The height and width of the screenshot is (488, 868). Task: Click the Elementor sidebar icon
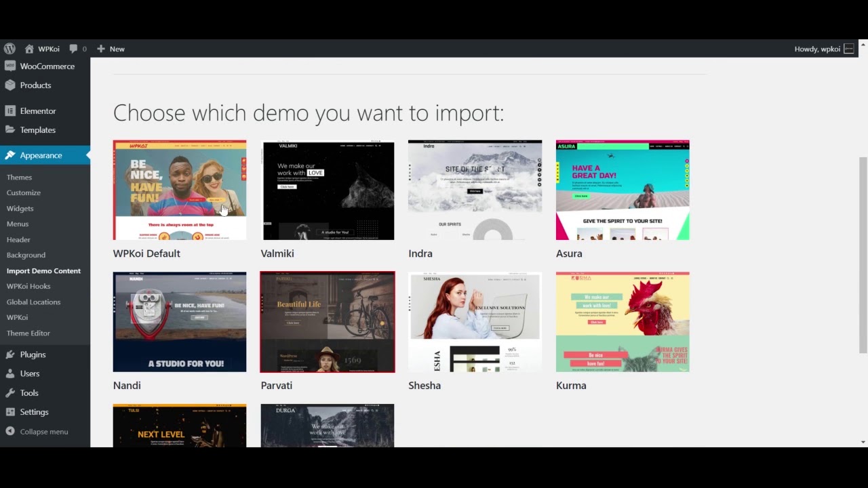click(x=10, y=111)
